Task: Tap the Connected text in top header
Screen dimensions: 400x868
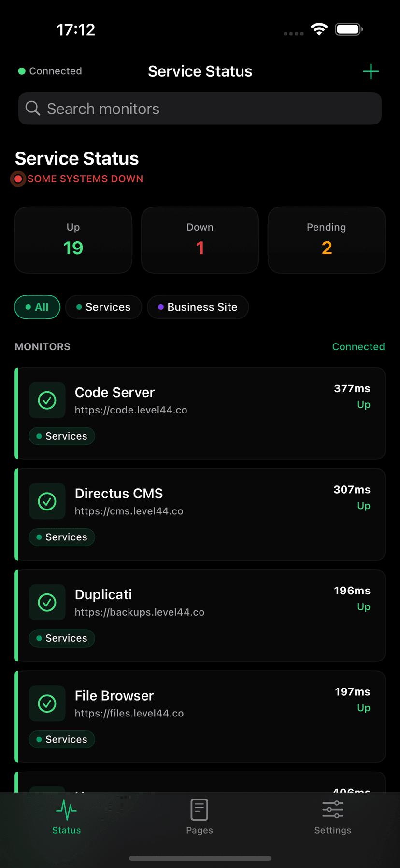Action: 56,71
